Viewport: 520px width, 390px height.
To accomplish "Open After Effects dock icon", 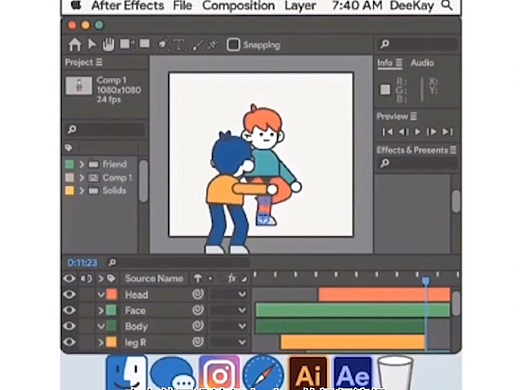I will pos(353,373).
